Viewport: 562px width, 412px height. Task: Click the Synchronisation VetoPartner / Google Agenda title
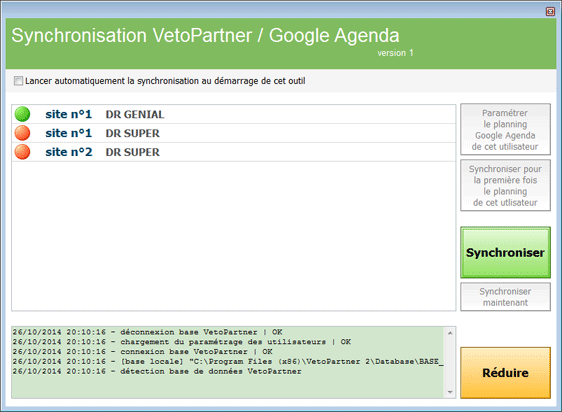tap(205, 35)
